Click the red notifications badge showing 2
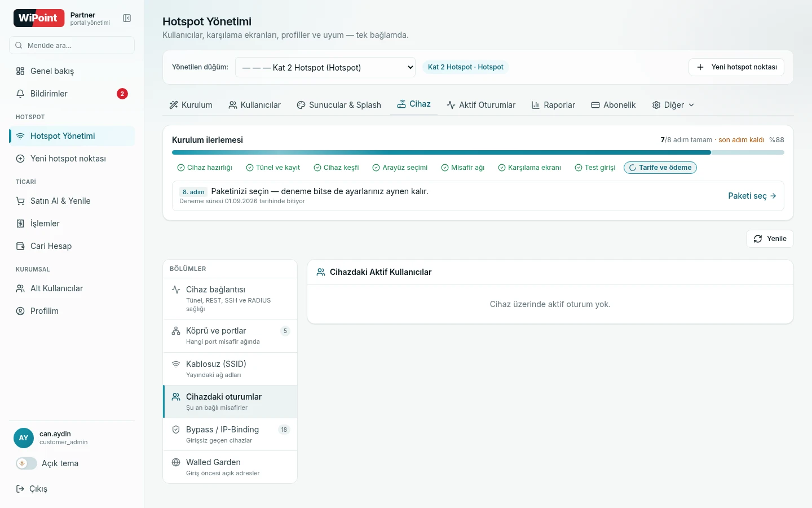Screen dimensions: 812x508 pos(122,94)
